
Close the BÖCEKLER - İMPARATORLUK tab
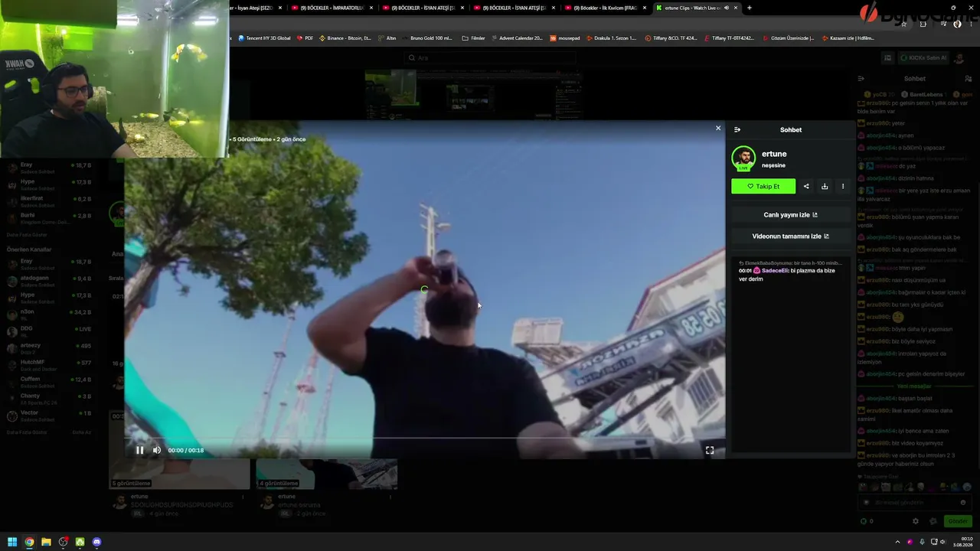pos(371,8)
